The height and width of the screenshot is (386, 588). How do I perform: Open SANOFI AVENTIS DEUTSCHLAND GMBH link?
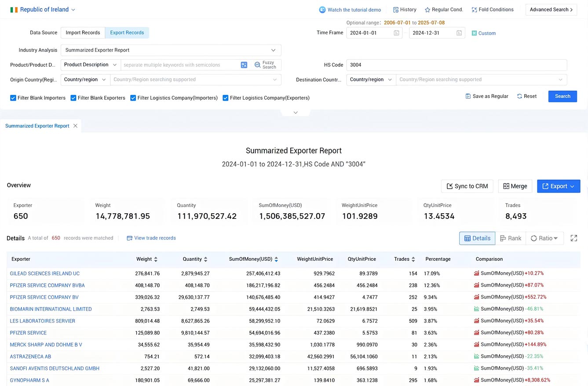point(55,368)
